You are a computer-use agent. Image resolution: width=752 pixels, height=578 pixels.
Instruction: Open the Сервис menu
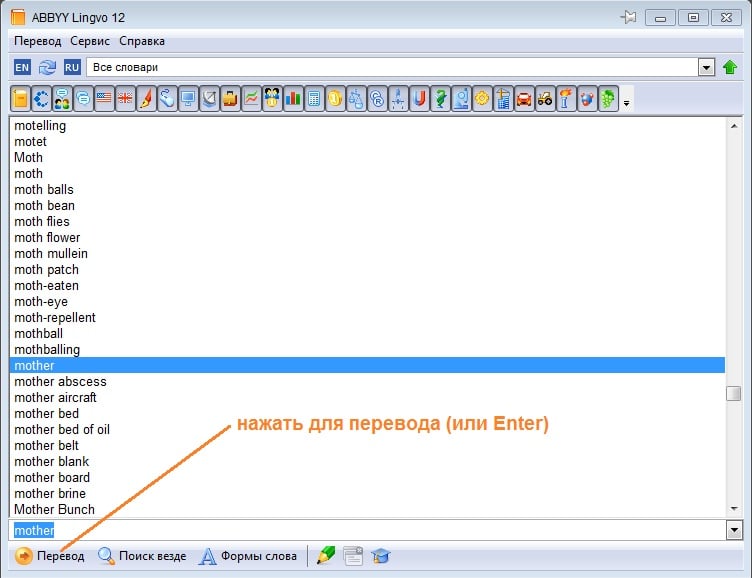90,41
